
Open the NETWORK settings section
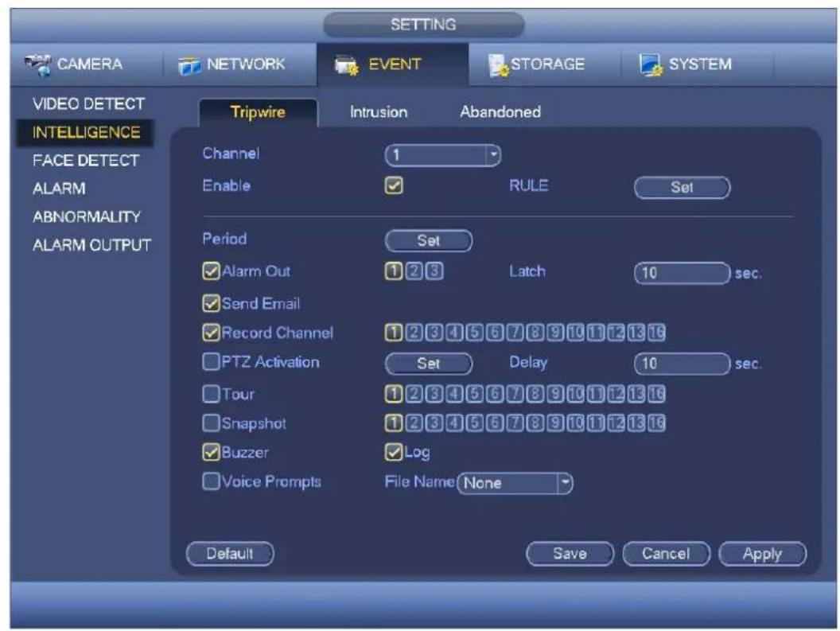pos(232,64)
